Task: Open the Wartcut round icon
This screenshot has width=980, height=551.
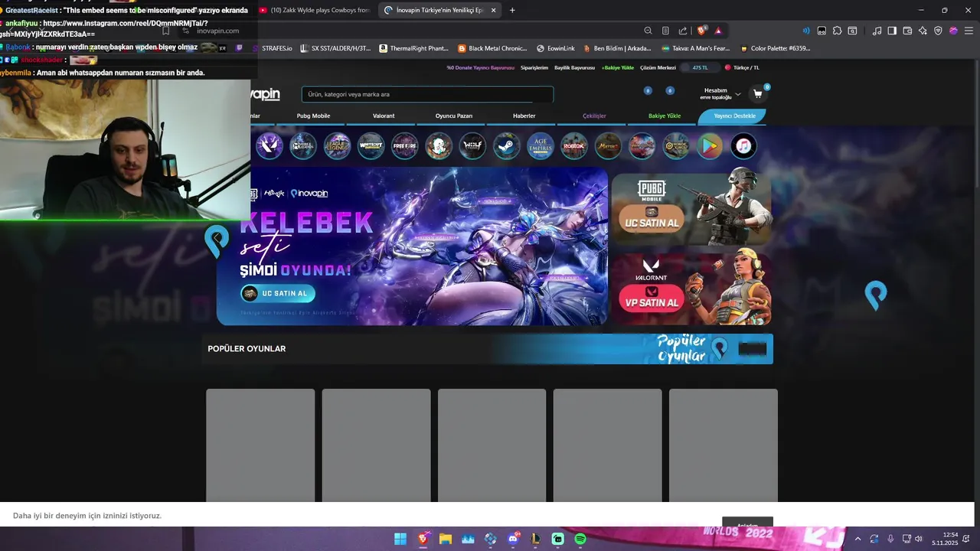Action: click(x=371, y=145)
